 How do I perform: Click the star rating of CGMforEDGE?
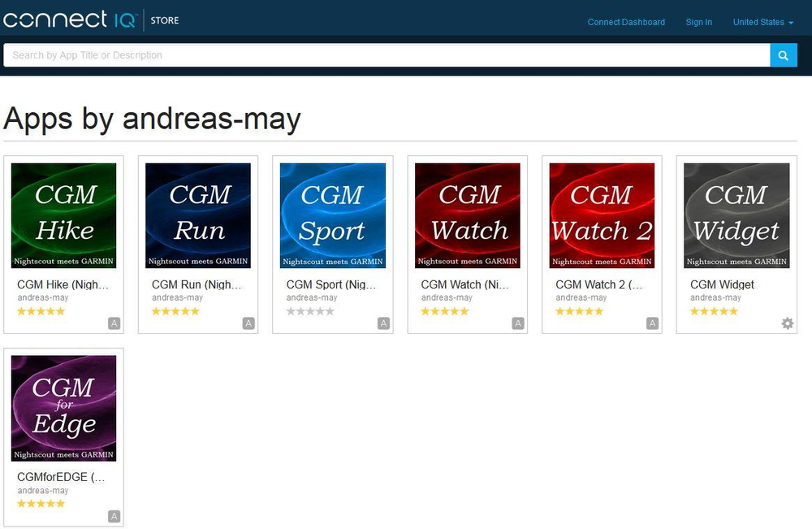[41, 504]
